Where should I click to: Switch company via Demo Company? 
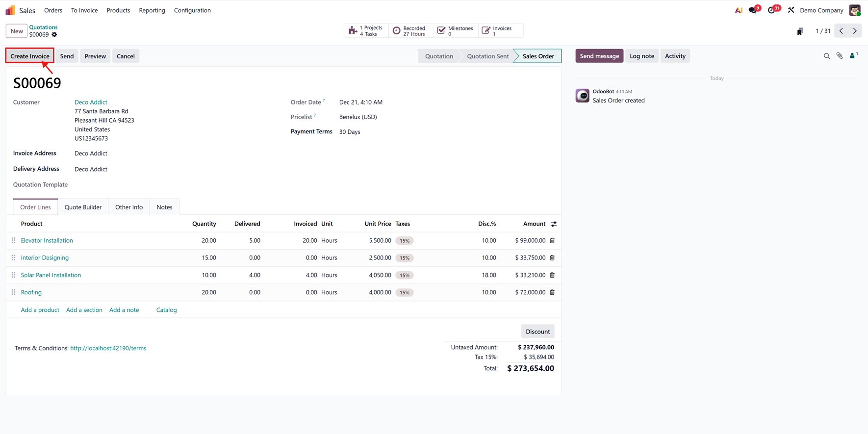pyautogui.click(x=821, y=10)
